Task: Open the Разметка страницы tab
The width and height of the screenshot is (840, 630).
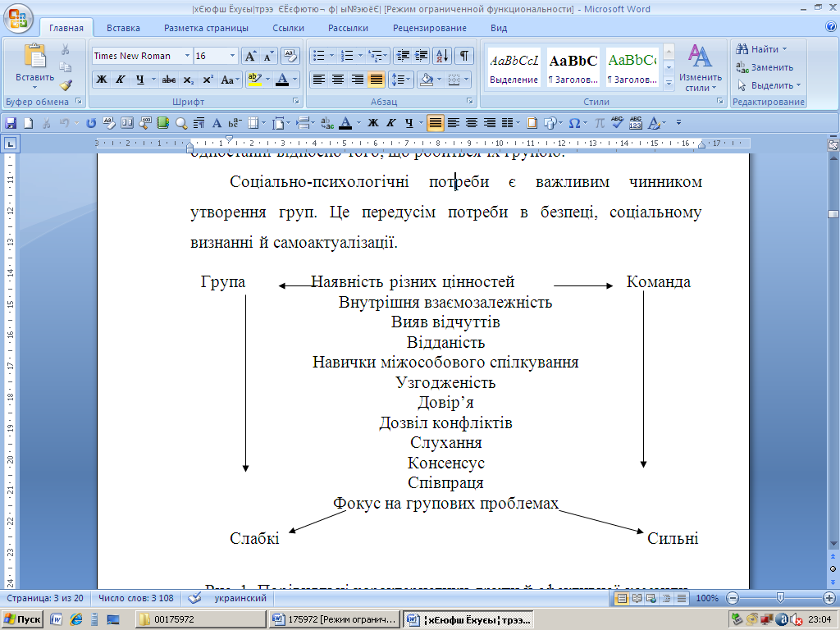Action: tap(206, 28)
